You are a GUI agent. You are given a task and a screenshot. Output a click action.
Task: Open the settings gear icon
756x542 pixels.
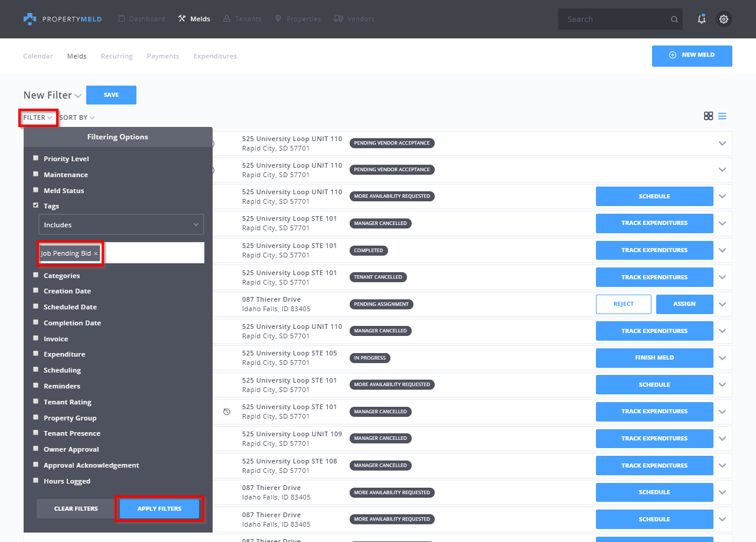(x=724, y=19)
